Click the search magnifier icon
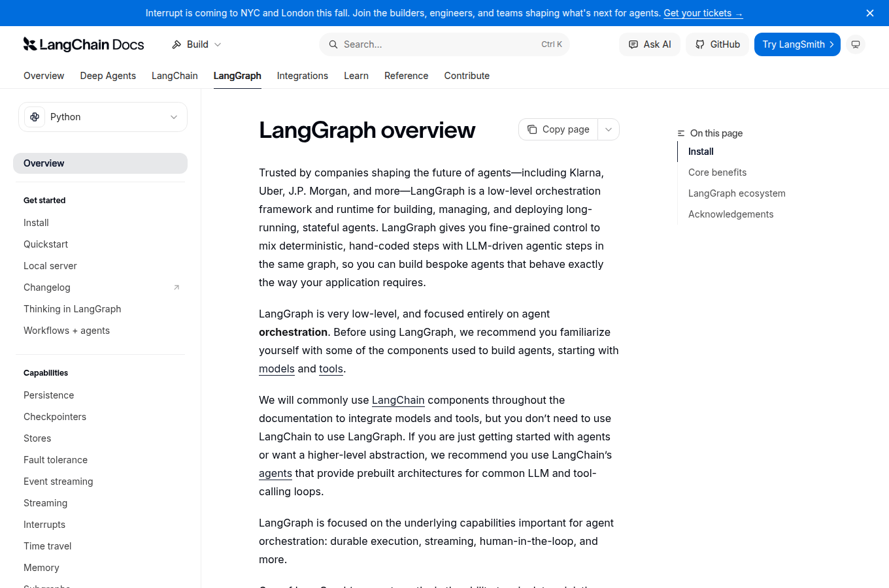Viewport: 889px width, 588px height. (333, 44)
